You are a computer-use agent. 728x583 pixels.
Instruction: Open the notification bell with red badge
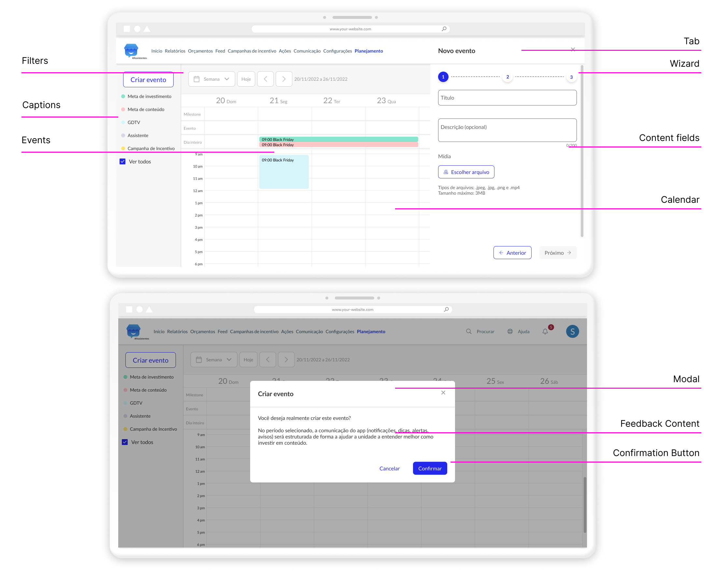(545, 332)
